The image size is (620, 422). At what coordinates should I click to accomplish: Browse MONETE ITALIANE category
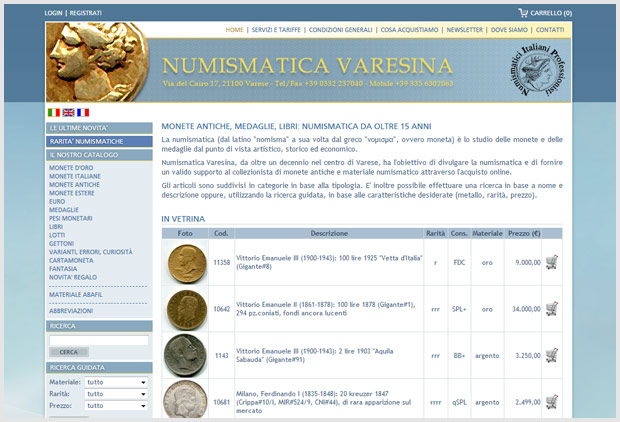tap(75, 176)
